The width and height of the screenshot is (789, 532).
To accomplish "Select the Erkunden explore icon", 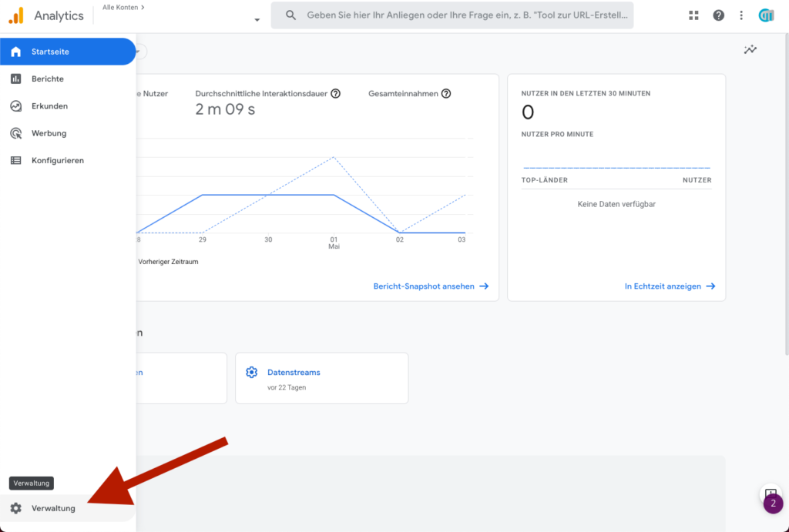I will pyautogui.click(x=15, y=106).
